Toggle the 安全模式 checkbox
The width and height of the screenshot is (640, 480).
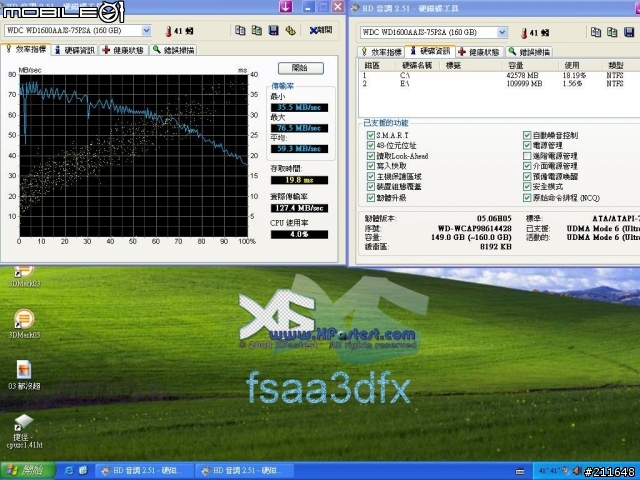click(527, 187)
